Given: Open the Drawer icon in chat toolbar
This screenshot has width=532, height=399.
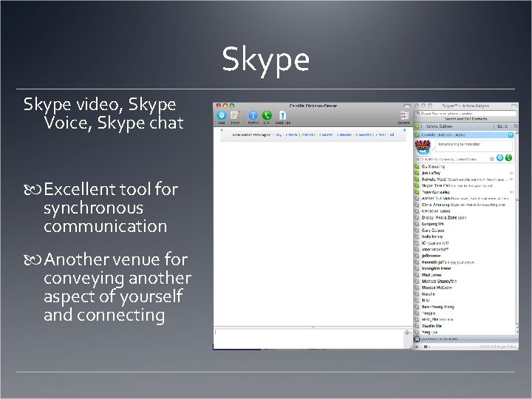Looking at the screenshot, I should pos(404,116).
